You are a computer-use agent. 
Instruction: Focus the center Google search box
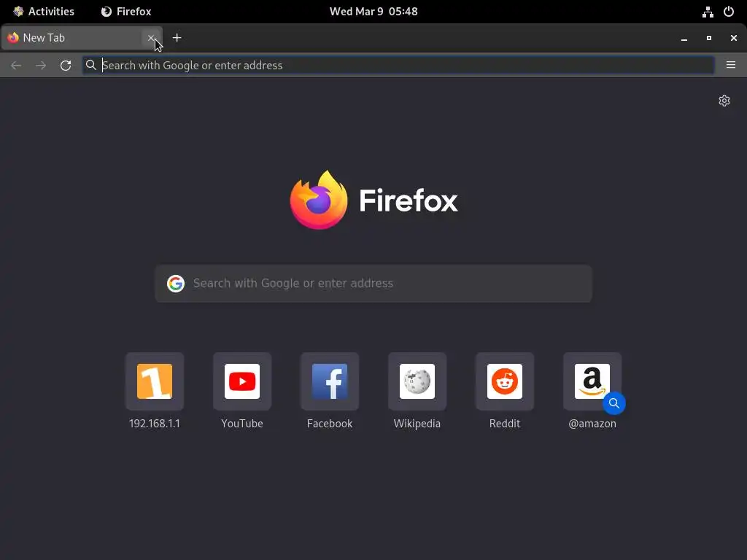coord(373,284)
